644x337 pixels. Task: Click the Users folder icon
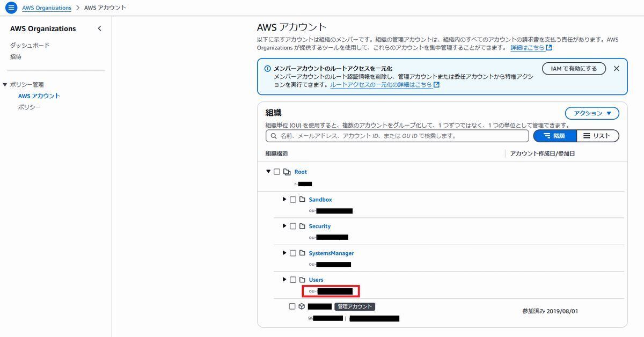click(x=302, y=280)
